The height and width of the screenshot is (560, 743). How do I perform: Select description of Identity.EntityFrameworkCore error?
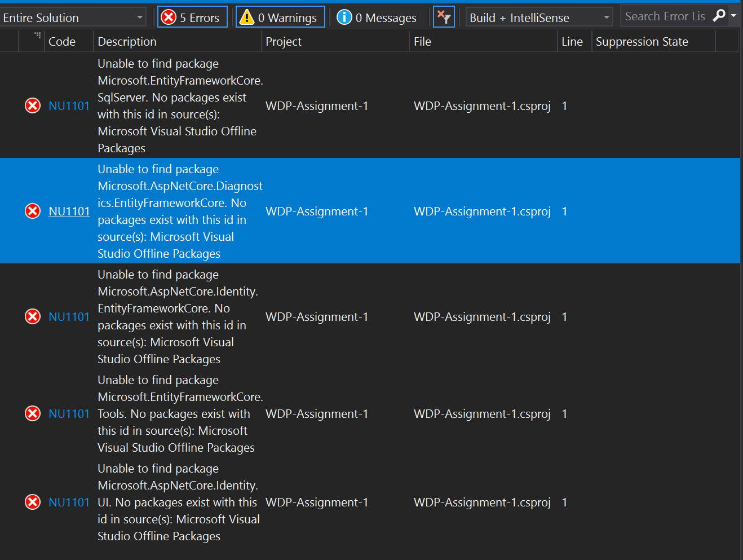click(x=178, y=316)
